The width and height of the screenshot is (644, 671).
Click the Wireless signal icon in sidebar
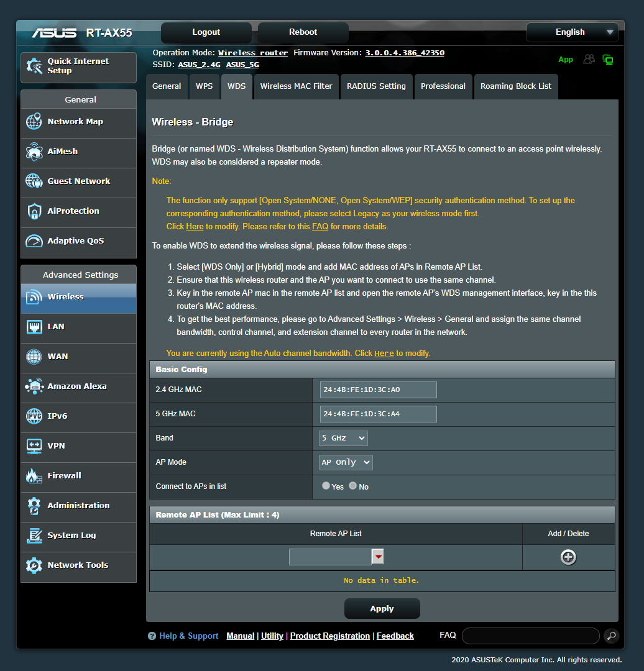coord(34,296)
